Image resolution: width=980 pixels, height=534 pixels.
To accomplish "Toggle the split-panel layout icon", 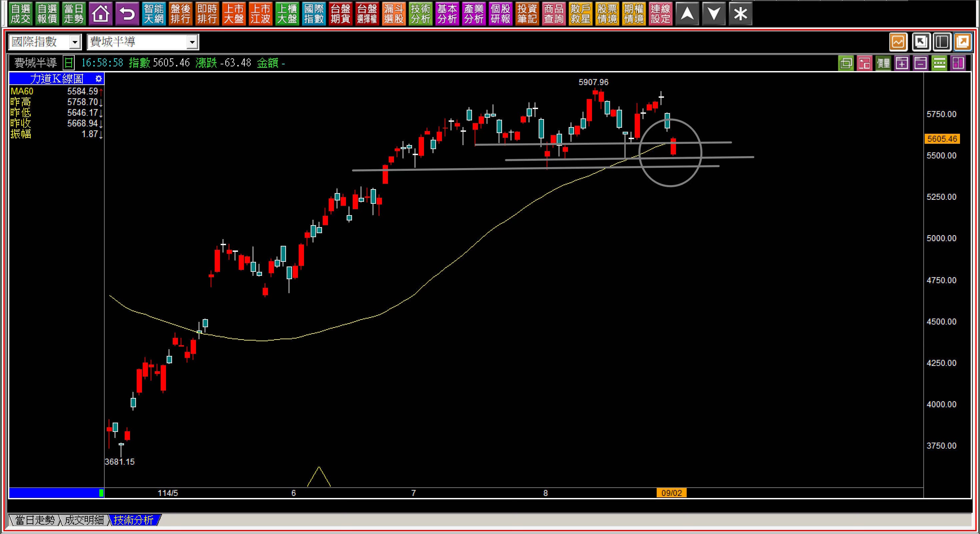I will click(x=942, y=42).
